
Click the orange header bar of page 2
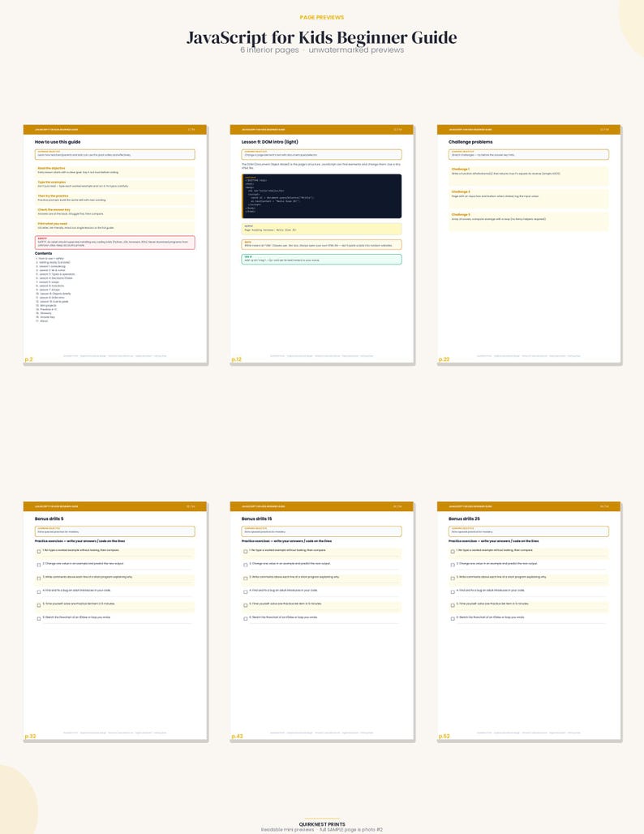click(x=115, y=129)
